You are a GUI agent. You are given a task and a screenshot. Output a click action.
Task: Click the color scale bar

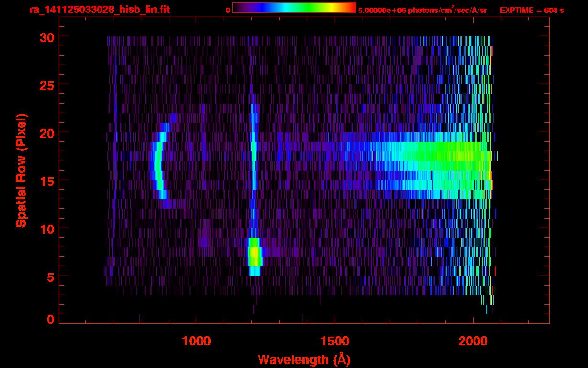point(294,8)
